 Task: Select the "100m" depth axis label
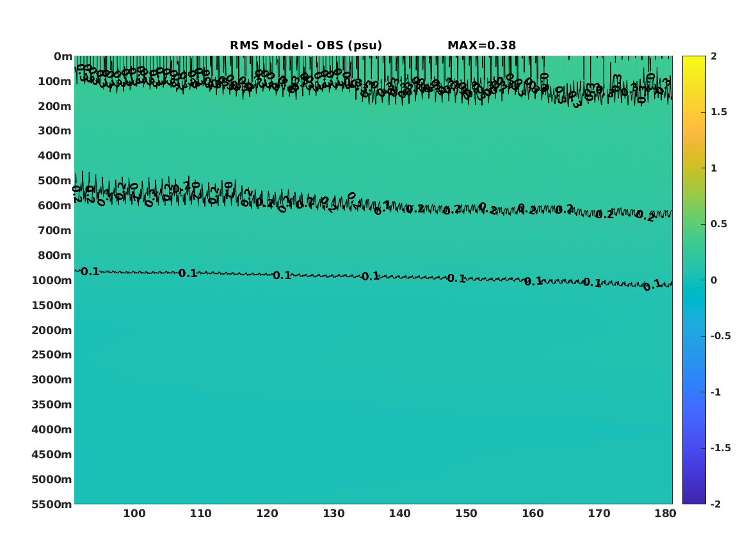tap(55, 81)
